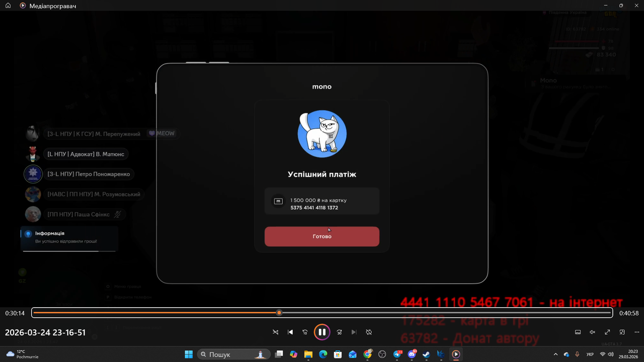The image size is (644, 362).
Task: Open Steam from the taskbar
Action: coord(427,354)
